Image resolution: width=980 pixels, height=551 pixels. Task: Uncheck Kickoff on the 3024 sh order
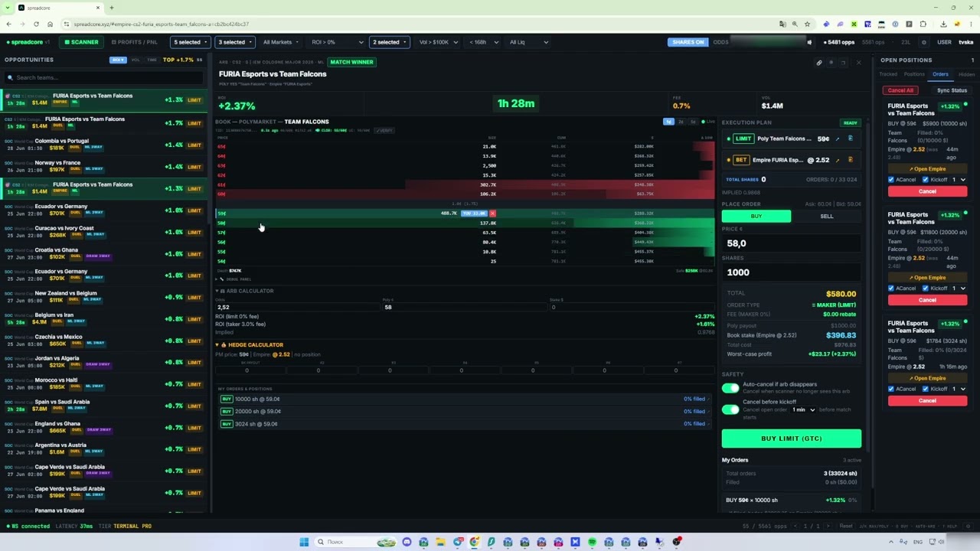tap(926, 389)
